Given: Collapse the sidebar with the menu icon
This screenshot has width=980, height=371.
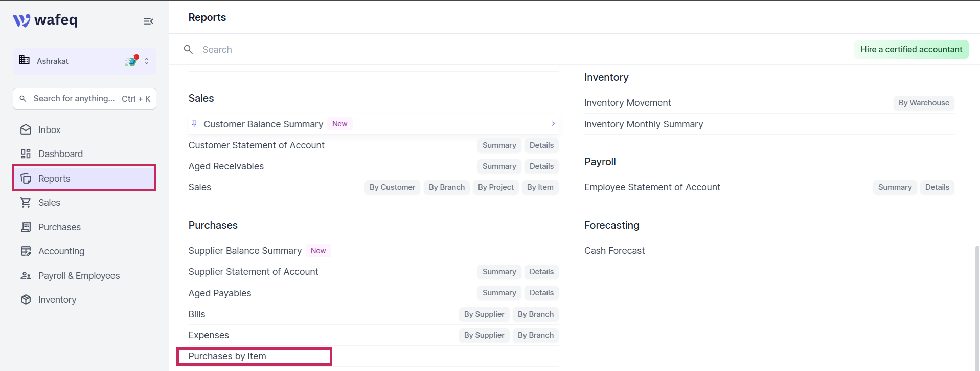Looking at the screenshot, I should pos(148,21).
